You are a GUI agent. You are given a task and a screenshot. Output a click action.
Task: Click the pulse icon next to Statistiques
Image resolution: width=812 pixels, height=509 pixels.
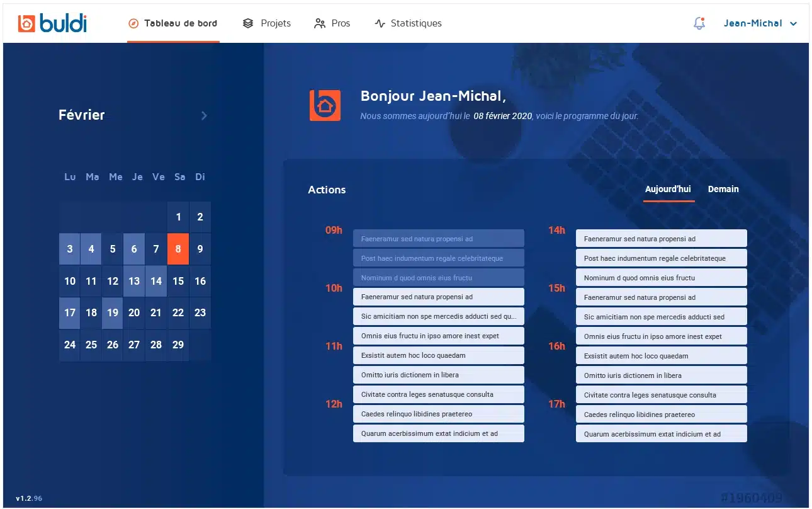click(x=380, y=23)
